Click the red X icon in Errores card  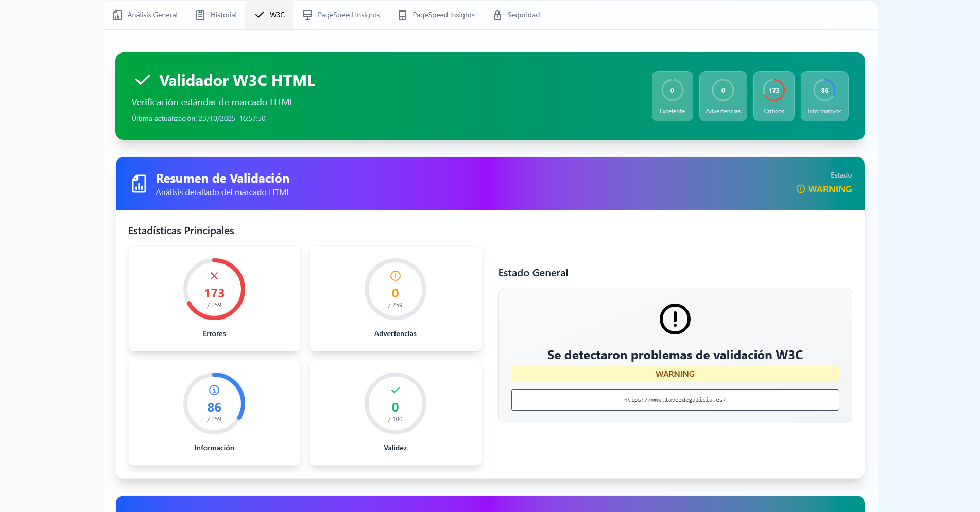[214, 276]
